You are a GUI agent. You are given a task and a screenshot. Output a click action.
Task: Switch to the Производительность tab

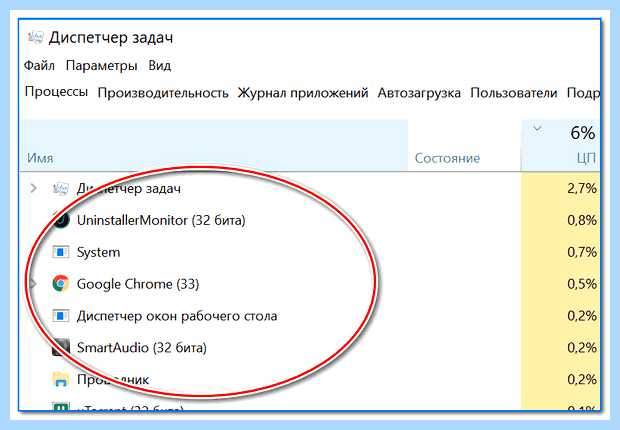tap(163, 93)
